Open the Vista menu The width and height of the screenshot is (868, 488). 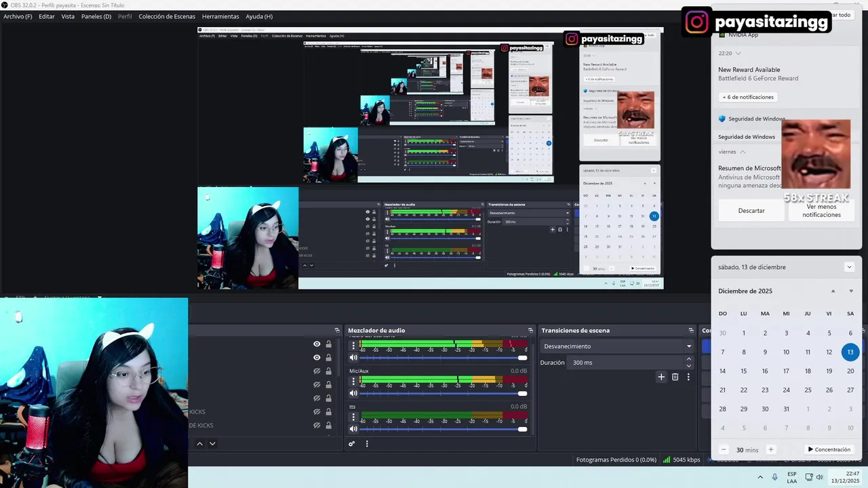click(x=68, y=16)
